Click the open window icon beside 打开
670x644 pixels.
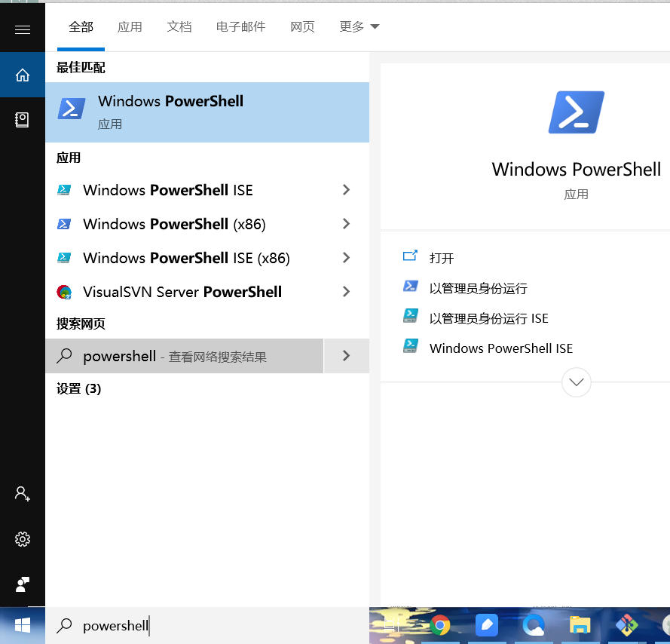(410, 256)
